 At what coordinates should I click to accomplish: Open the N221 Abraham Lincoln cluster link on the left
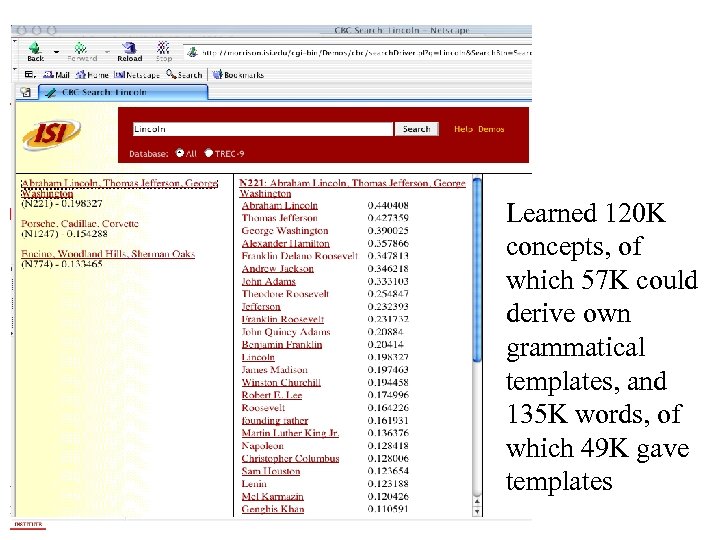pyautogui.click(x=119, y=188)
